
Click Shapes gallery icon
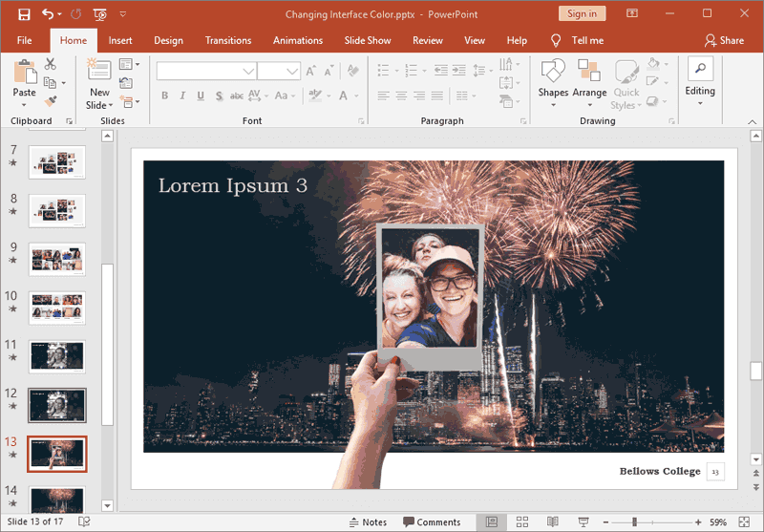553,71
